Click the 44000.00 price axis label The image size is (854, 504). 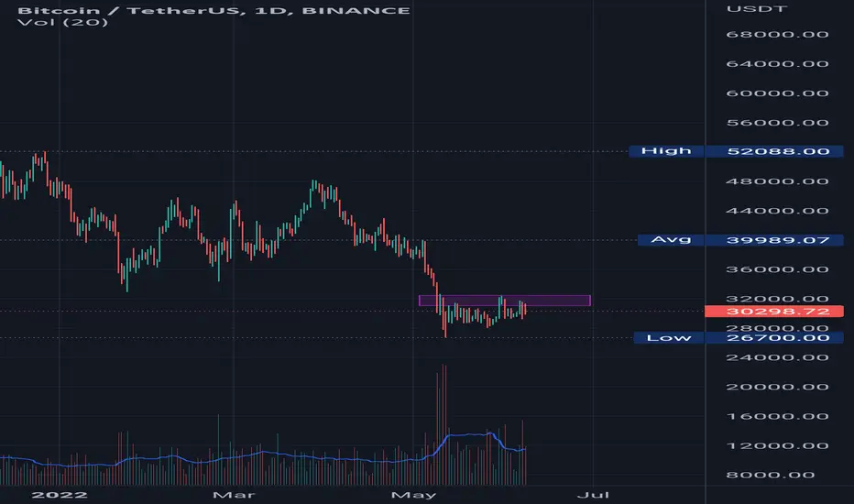(x=777, y=211)
